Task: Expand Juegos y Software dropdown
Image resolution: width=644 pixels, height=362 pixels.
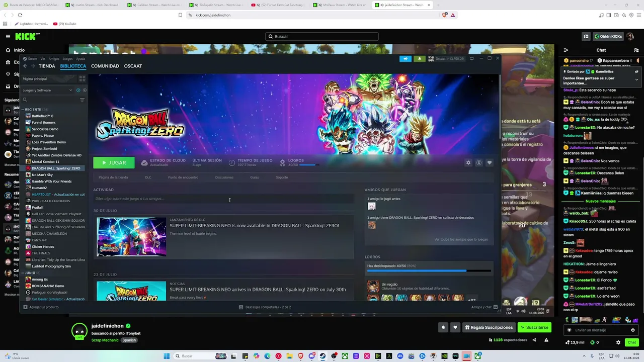Action: point(48,90)
